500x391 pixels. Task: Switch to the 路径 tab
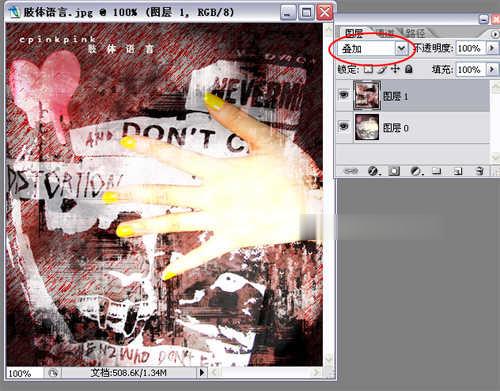coord(415,33)
